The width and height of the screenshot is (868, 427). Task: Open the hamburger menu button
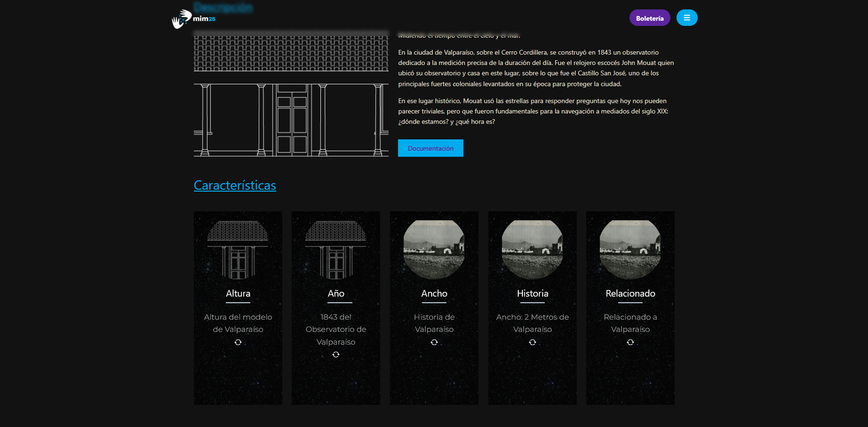[x=686, y=18]
